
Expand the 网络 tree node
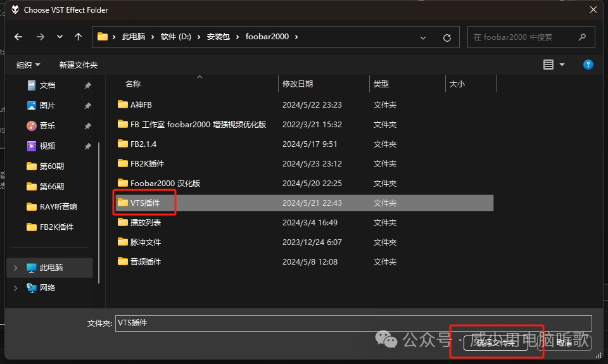pyautogui.click(x=15, y=288)
